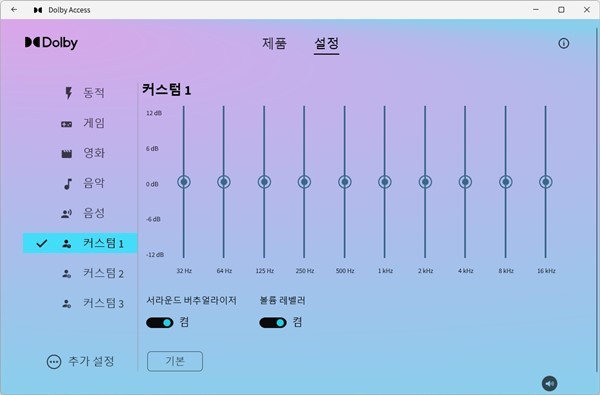
Task: Click the 커스텀 1 heading text
Action: point(166,90)
